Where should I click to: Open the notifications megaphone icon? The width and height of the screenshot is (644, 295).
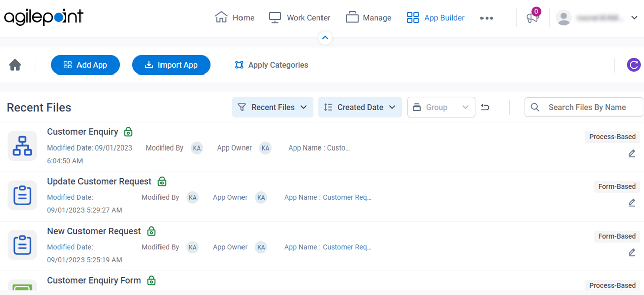pyautogui.click(x=533, y=18)
